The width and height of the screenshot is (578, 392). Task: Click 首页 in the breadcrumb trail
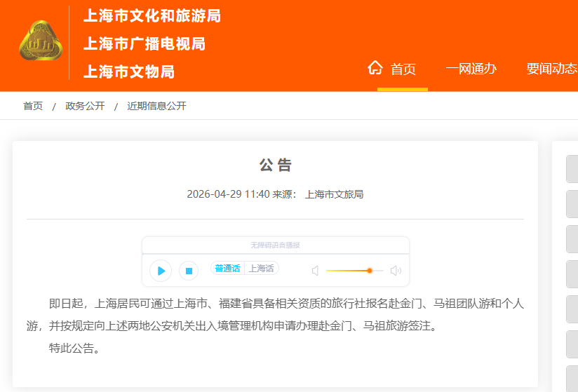(33, 106)
